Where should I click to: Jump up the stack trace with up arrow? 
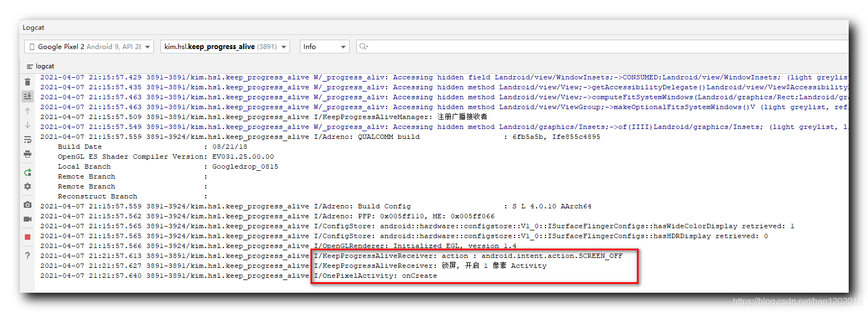(28, 111)
